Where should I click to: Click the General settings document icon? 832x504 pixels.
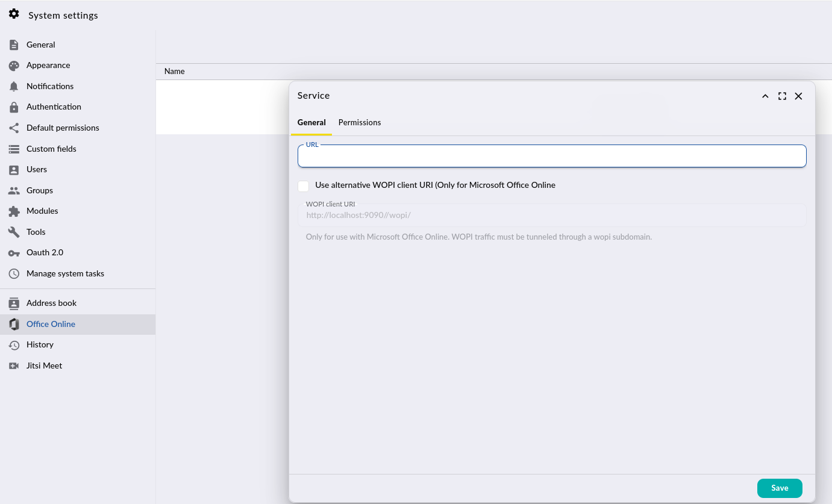point(14,45)
